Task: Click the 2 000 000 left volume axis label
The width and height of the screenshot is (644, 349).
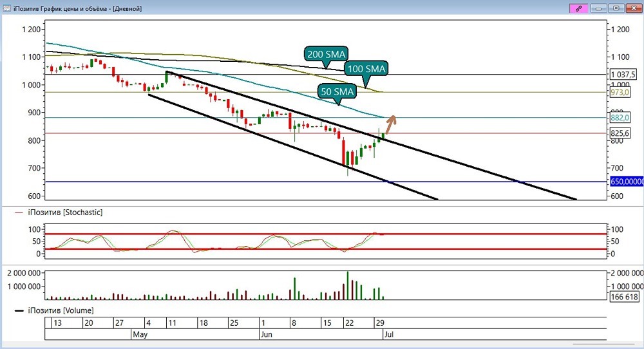Action: pos(24,273)
